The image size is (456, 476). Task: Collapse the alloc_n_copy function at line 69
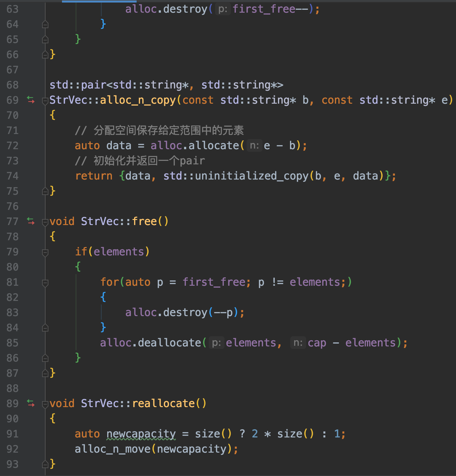pos(45,101)
